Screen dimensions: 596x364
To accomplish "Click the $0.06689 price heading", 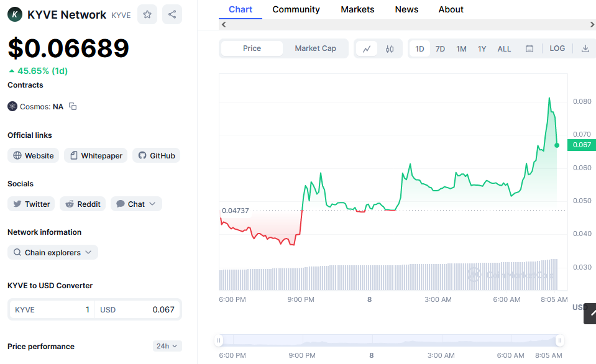I will pyautogui.click(x=68, y=48).
